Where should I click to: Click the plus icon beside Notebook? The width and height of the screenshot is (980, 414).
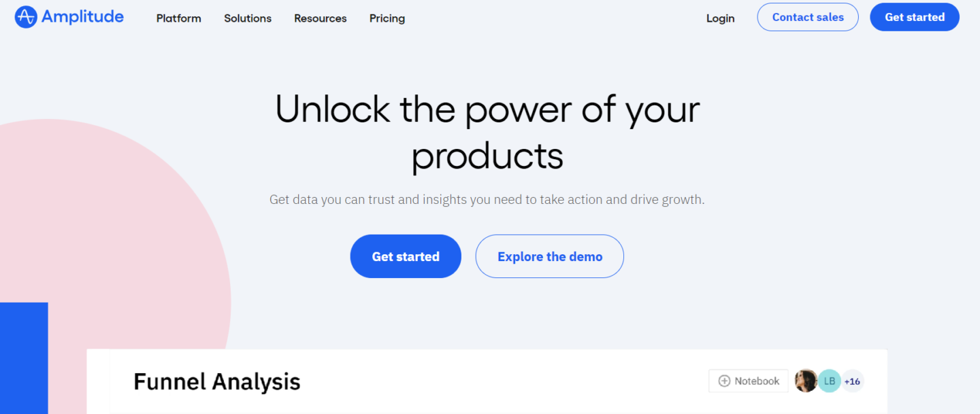click(x=725, y=381)
